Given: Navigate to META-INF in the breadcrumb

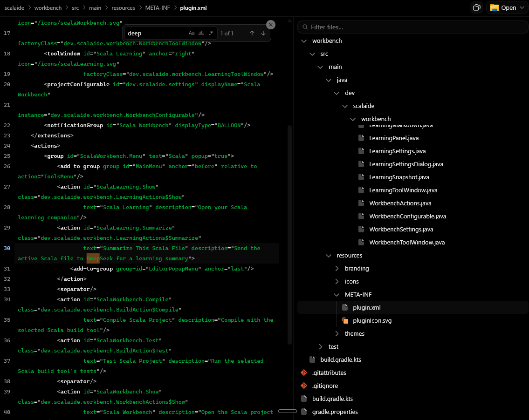Looking at the screenshot, I should 158,8.
